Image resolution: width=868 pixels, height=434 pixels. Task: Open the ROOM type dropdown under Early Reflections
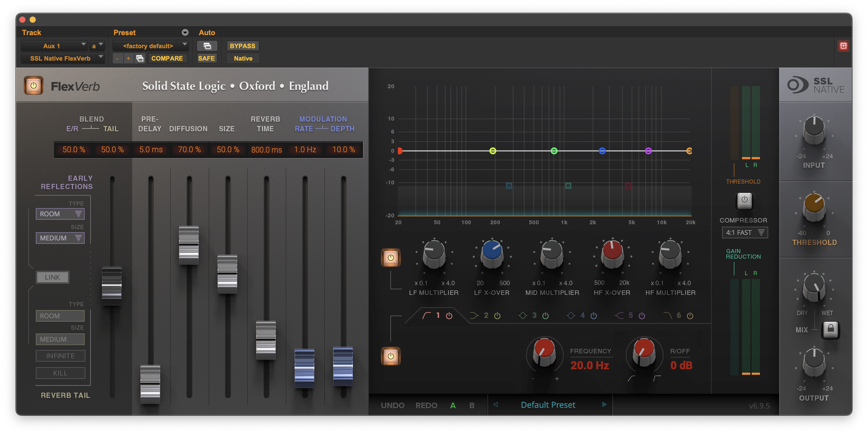[x=60, y=214]
